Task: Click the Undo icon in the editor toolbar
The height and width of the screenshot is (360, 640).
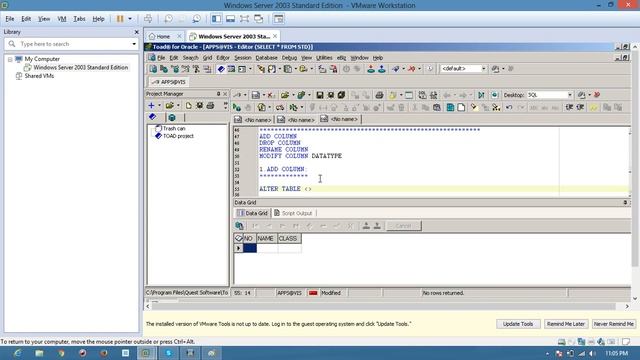Action: [x=509, y=108]
